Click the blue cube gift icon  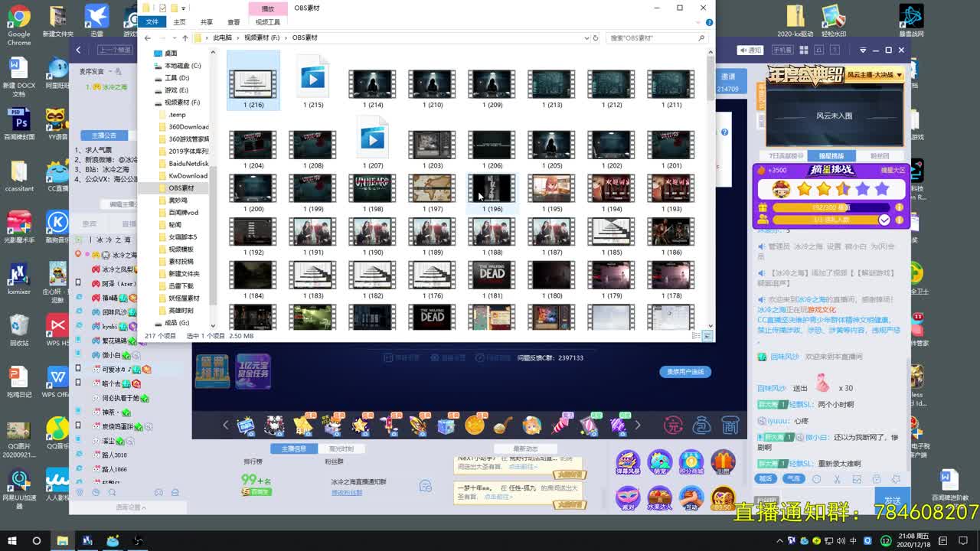pos(446,425)
